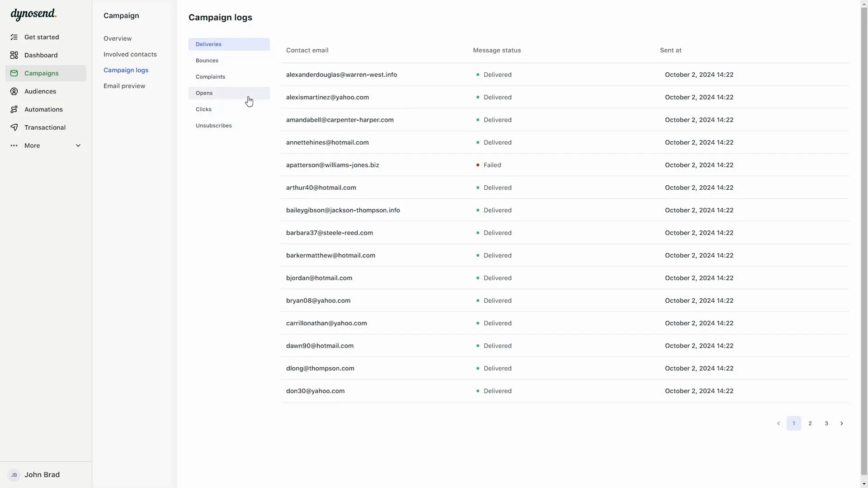Image resolution: width=868 pixels, height=488 pixels.
Task: Open the Dashboard icon
Action: (x=14, y=55)
